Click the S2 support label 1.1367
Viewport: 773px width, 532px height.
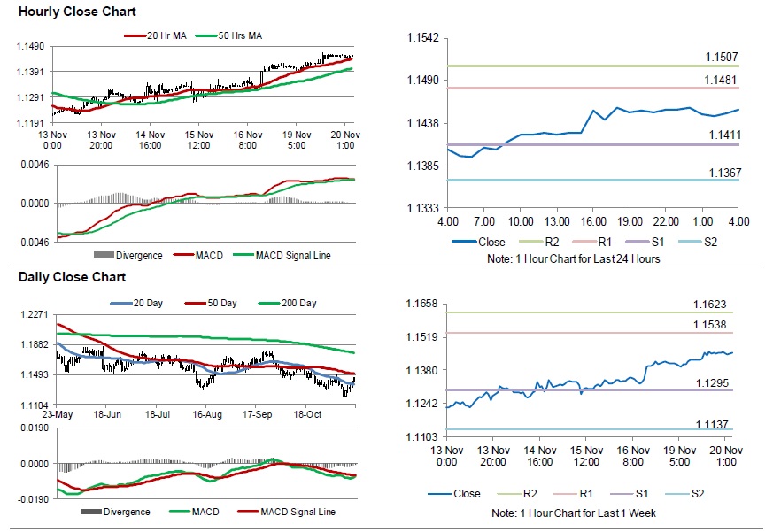coord(724,173)
